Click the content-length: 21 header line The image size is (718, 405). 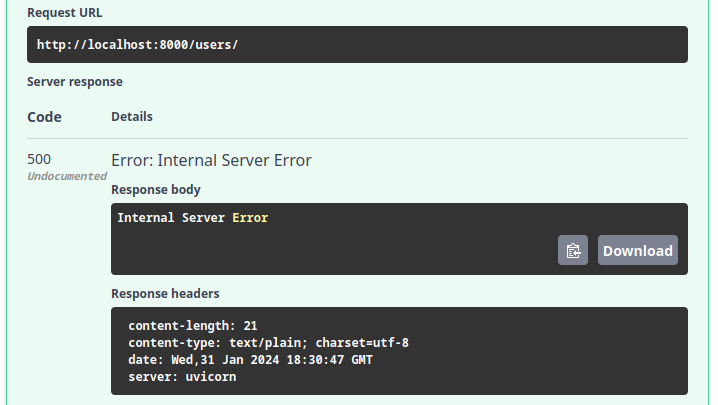pyautogui.click(x=193, y=326)
